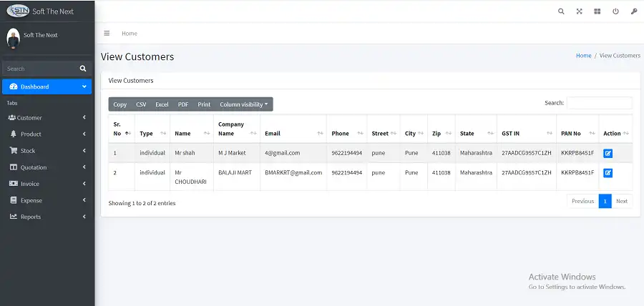Export table using the Excel button
Viewport: 644px width, 306px height.
(x=162, y=104)
